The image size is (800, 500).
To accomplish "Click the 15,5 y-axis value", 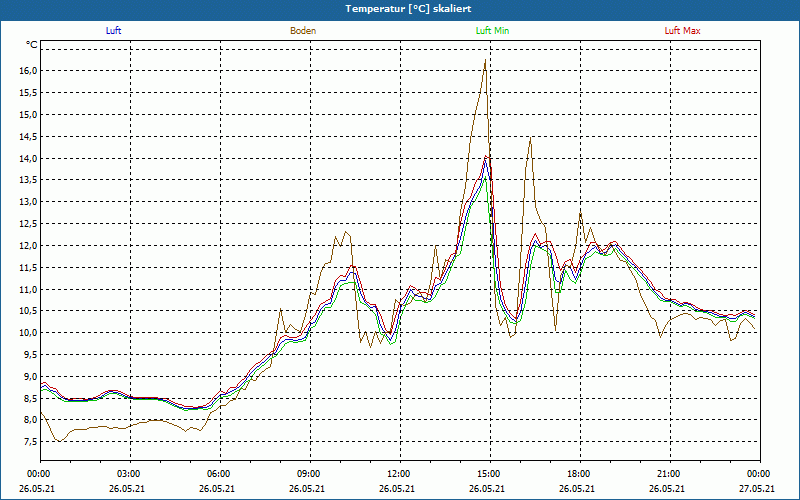I will (29, 93).
